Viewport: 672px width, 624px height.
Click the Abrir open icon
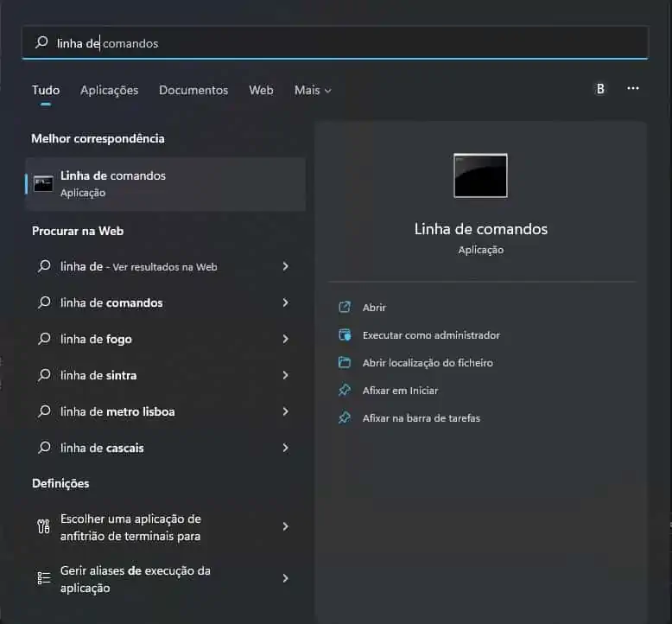(345, 307)
